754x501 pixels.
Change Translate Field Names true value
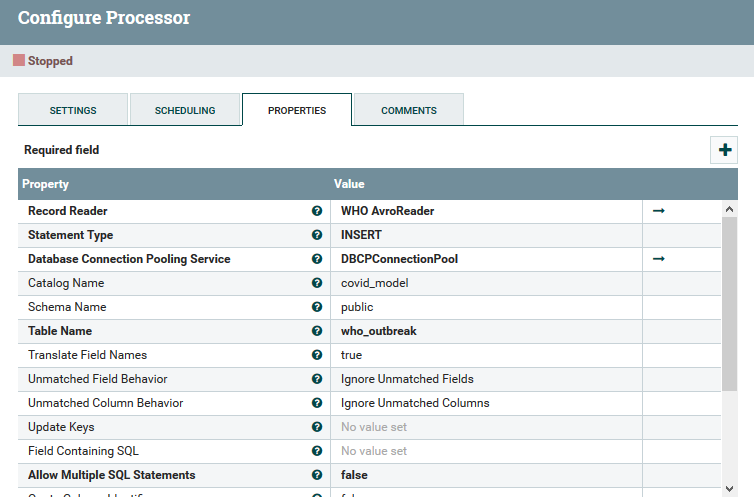tap(486, 355)
